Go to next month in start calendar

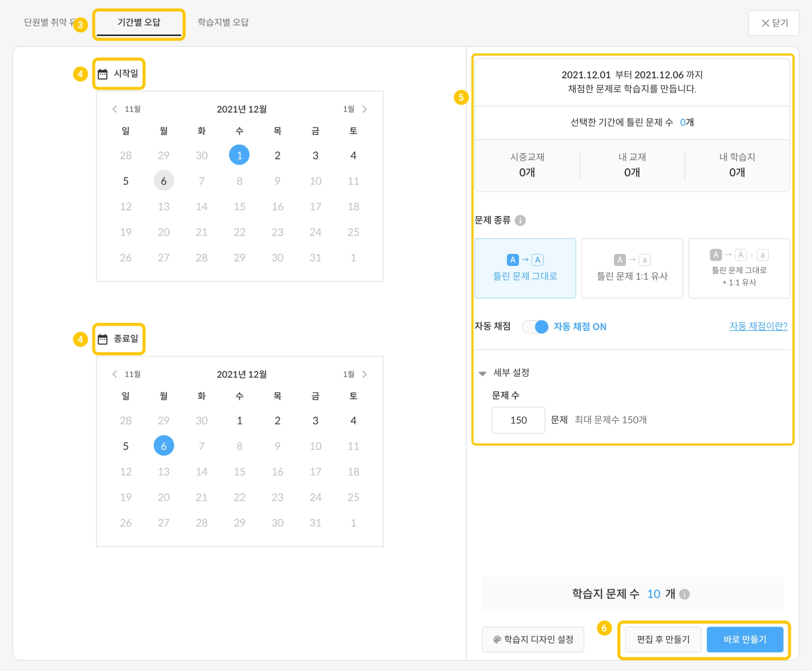[x=364, y=109]
